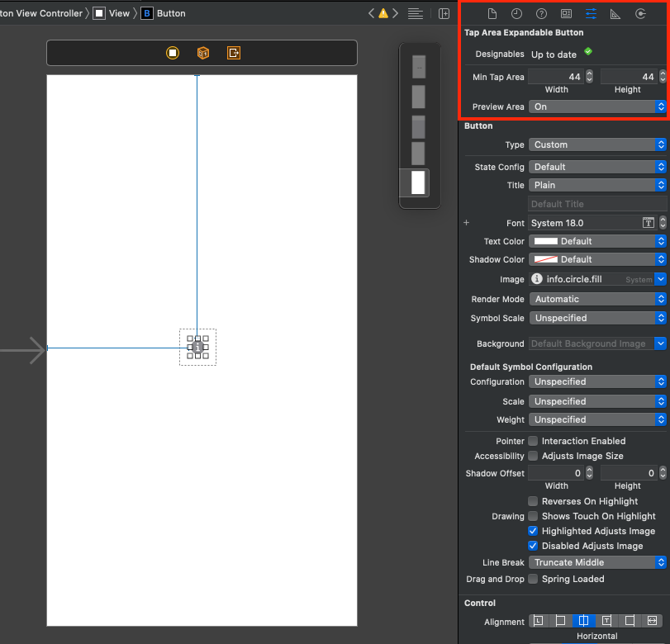Open the File inspector tab
670x644 pixels.
(x=492, y=14)
